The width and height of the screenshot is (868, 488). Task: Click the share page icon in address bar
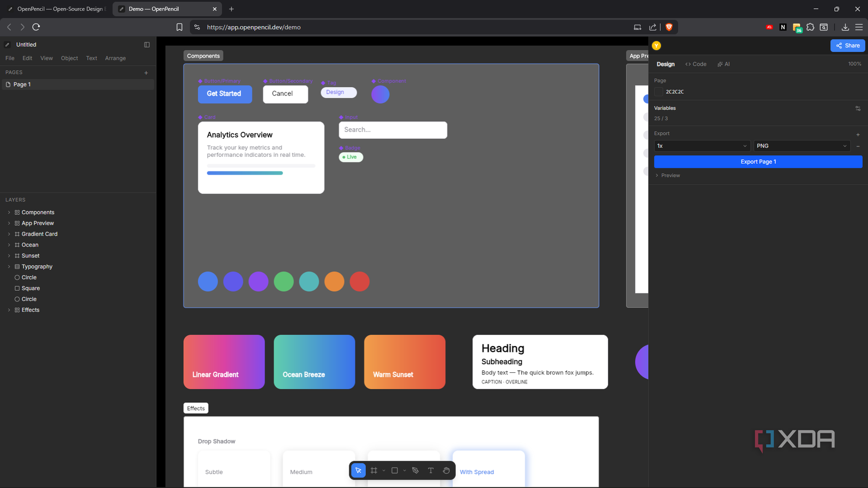click(x=653, y=27)
